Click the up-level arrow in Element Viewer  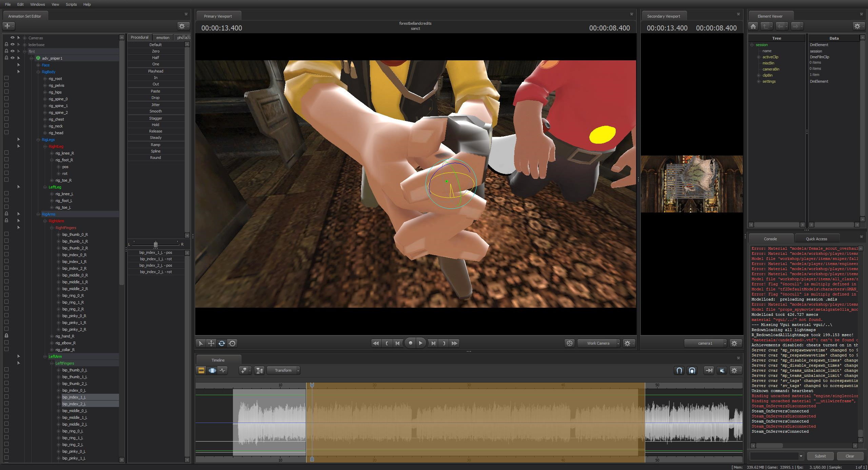coord(766,26)
